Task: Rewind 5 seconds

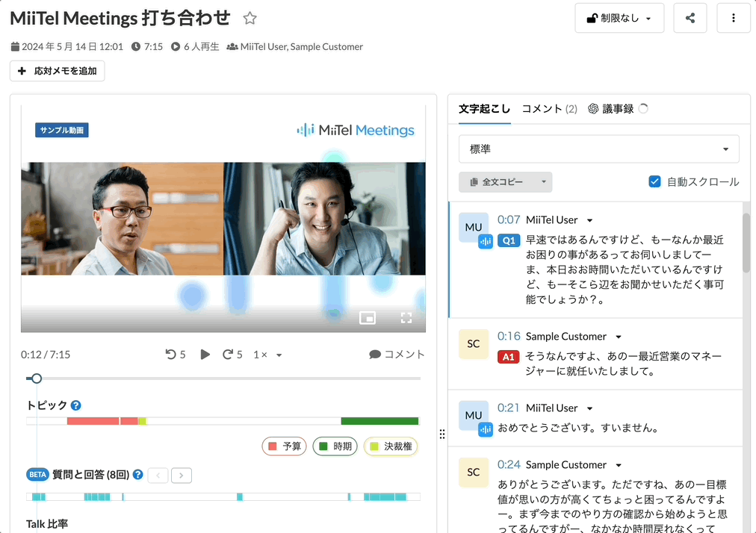Action: [176, 355]
